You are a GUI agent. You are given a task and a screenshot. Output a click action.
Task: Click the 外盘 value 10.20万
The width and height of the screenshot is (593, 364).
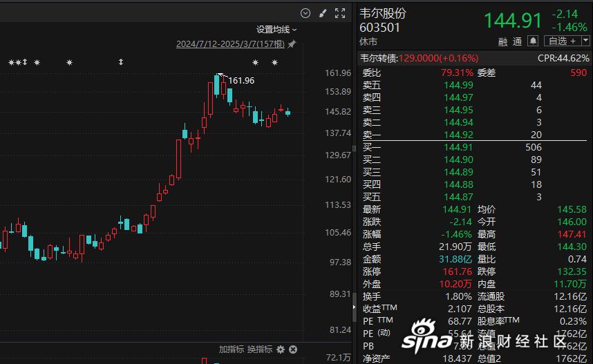click(455, 284)
